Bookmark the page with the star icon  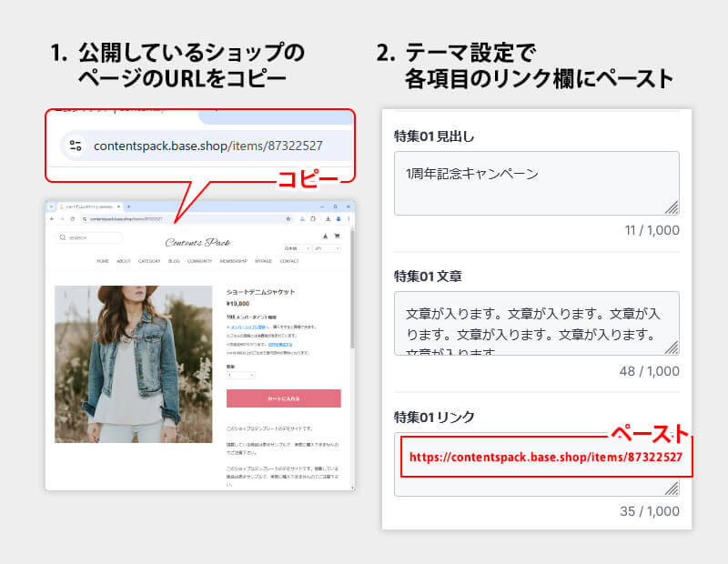coord(288,218)
